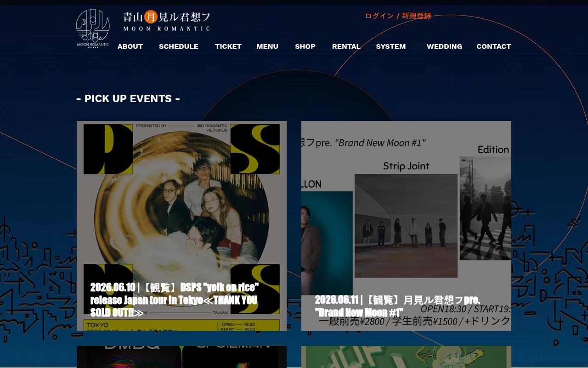Click the PICK UP EVENTS heading

(x=128, y=98)
